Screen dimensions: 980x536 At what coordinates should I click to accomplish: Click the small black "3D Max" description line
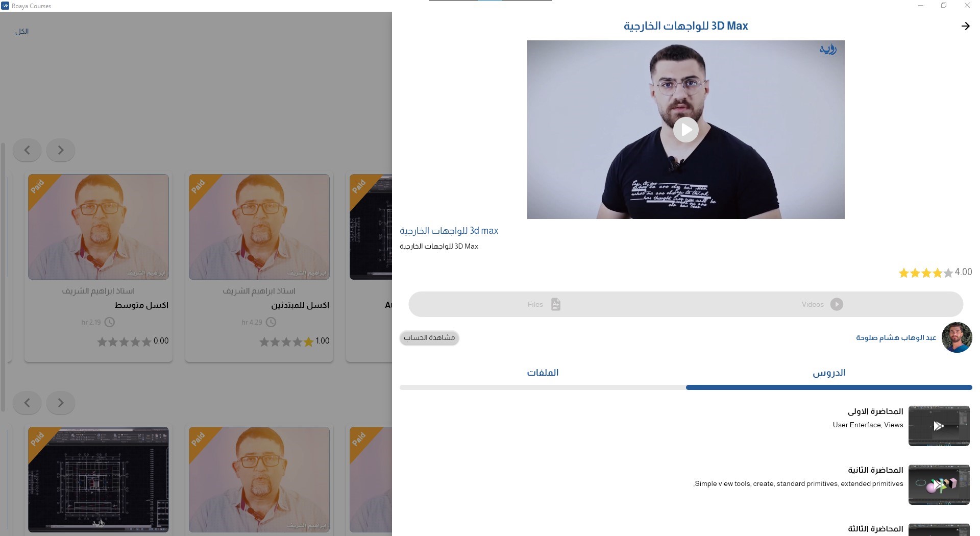click(439, 246)
